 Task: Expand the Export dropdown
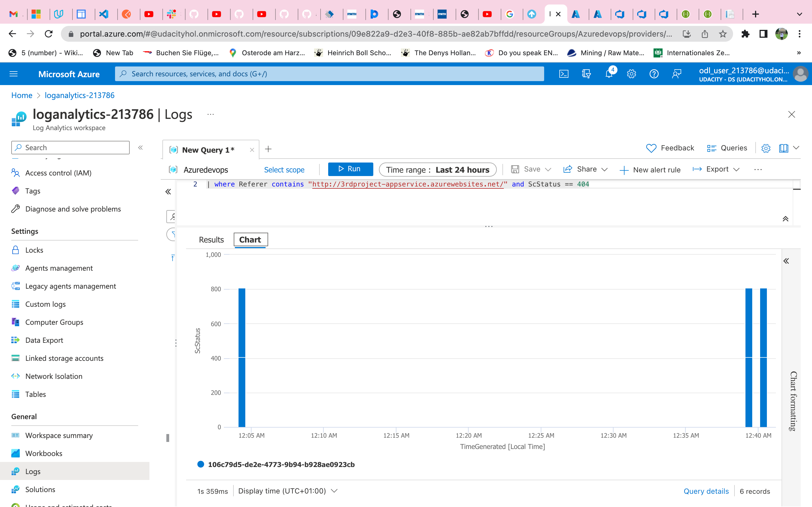(716, 169)
